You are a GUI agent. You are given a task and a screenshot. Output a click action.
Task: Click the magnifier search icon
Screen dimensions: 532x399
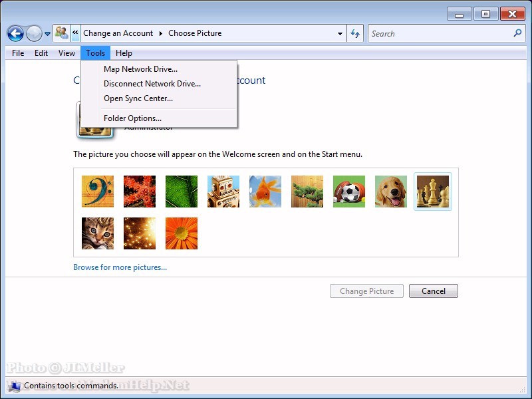pyautogui.click(x=517, y=33)
